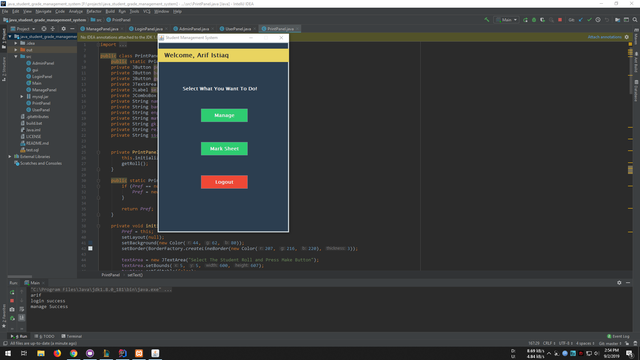Click the green Debug bug icon
This screenshot has height=360, width=640.
tap(534, 20)
